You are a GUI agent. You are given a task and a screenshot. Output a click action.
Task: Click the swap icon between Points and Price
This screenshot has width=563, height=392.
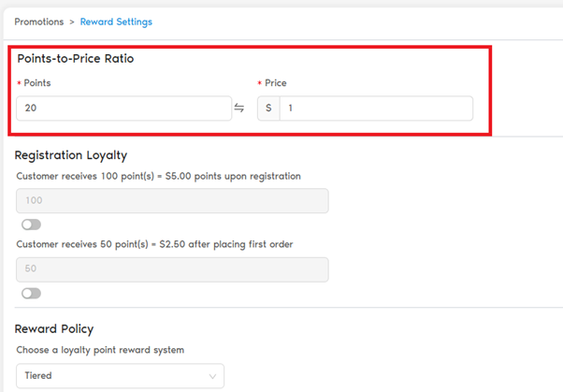pos(239,109)
